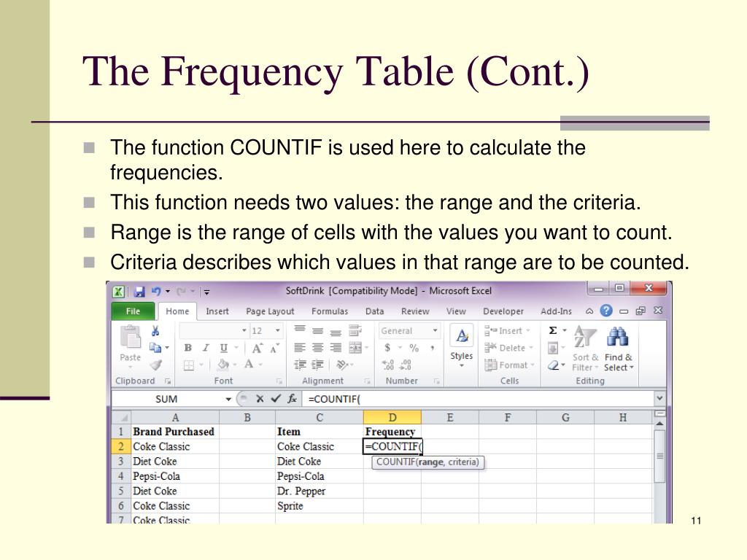Click the Clear eraser icon

[x=553, y=365]
